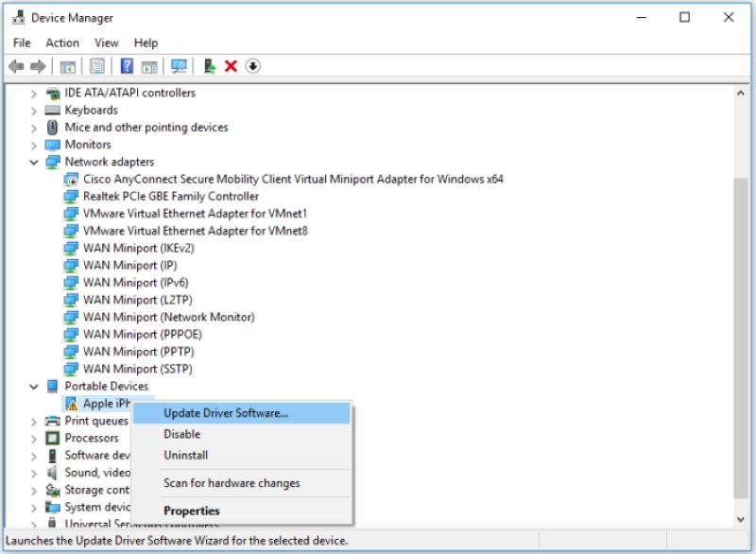Choose Disable from the context menu
Screen dimensions: 756x554
(181, 435)
